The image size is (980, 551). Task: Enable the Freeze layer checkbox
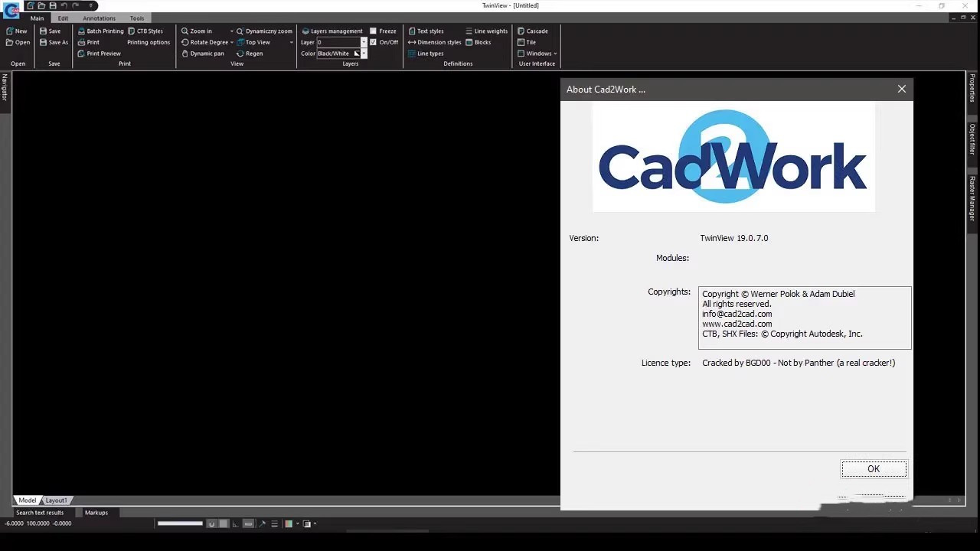pos(373,31)
